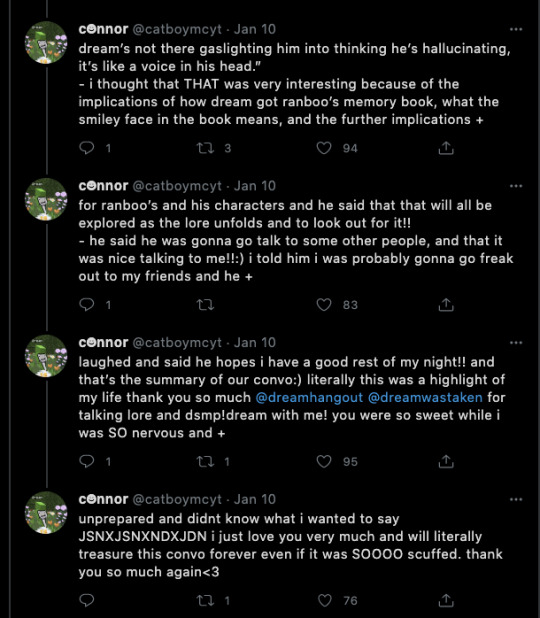Open more options on the first tweet
This screenshot has height=618, width=540.
[516, 29]
